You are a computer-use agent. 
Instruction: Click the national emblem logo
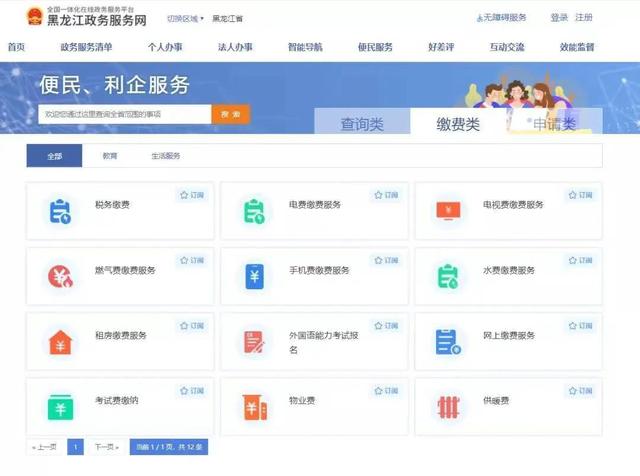(34, 17)
